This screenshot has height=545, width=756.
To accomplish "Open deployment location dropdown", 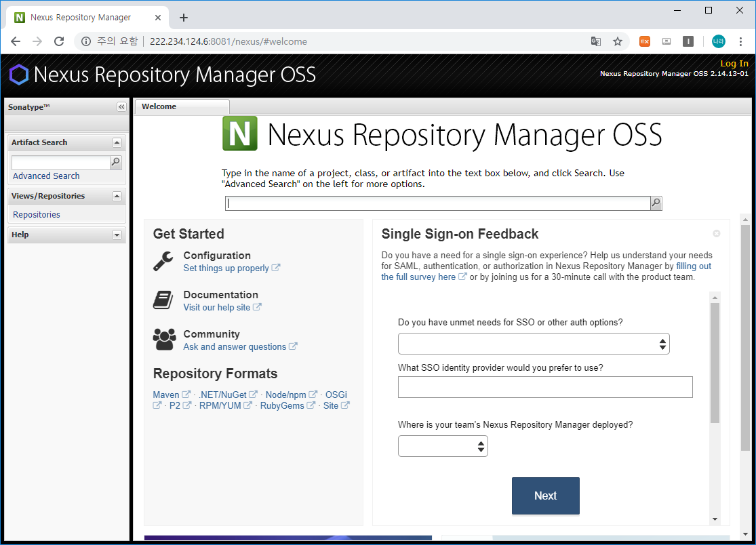I will click(443, 446).
